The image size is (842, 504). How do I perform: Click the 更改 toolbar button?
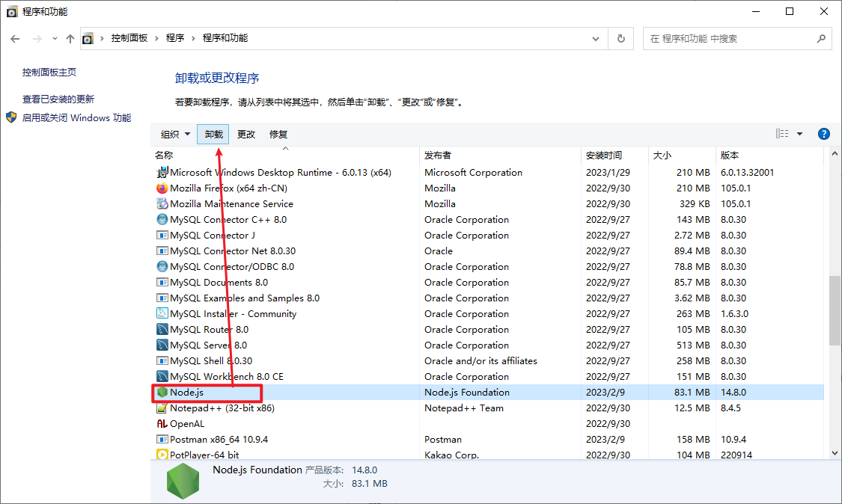tap(246, 134)
